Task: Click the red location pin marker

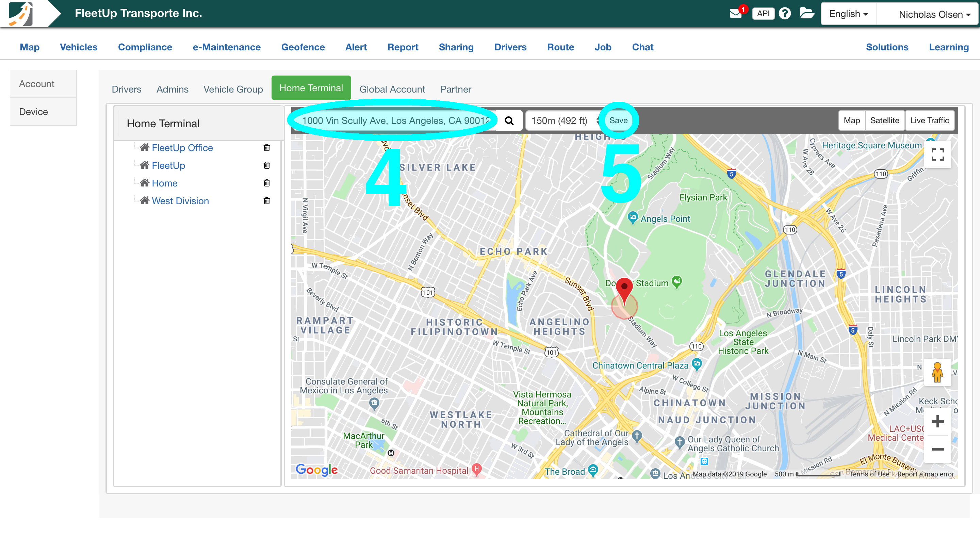Action: pyautogui.click(x=624, y=291)
